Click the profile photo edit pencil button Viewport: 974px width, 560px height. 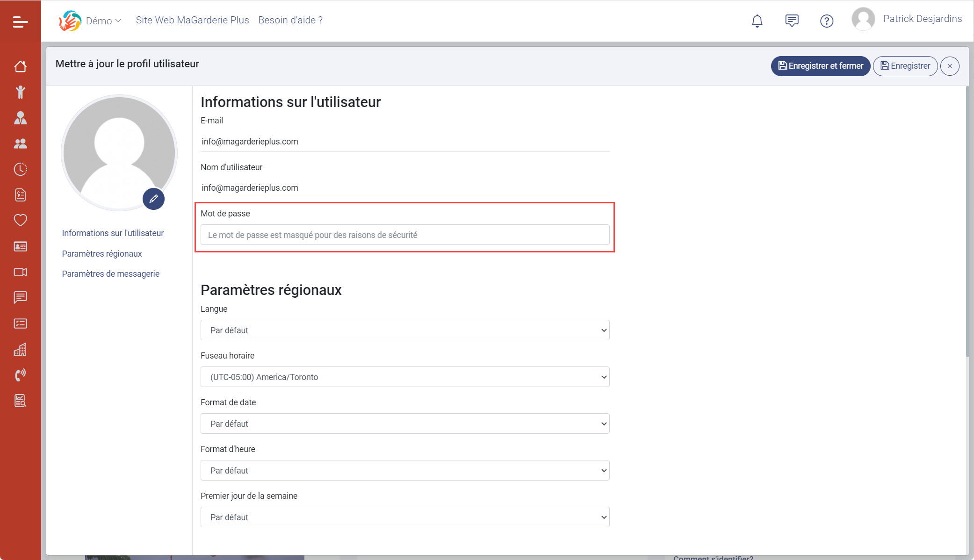[153, 199]
